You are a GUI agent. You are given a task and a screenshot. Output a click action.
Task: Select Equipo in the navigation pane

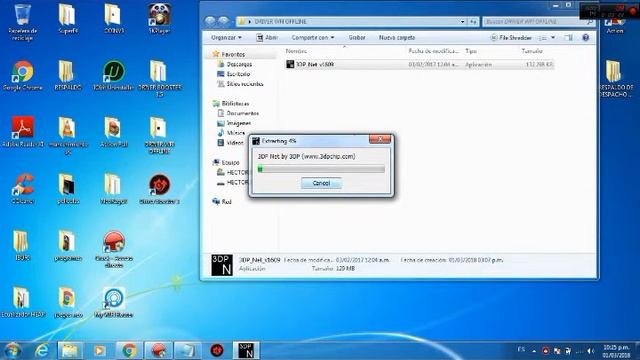point(230,162)
